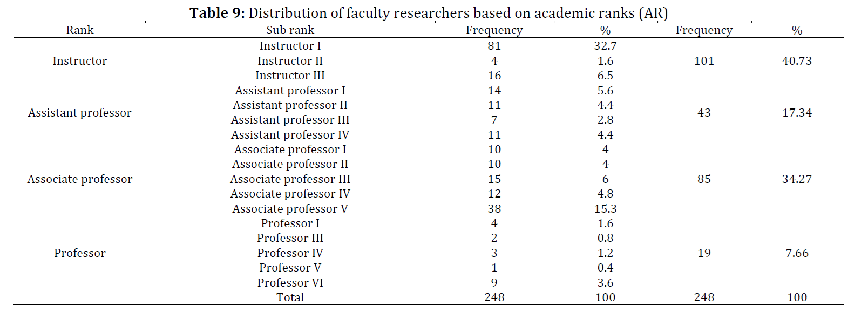
Task: Click Assistant professor IV sub rank
Action: pyautogui.click(x=290, y=135)
